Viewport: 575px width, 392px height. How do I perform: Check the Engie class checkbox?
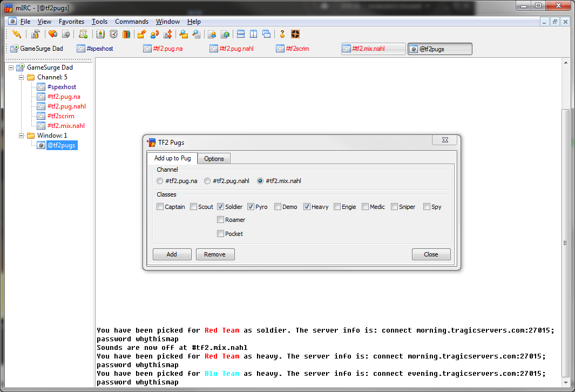337,207
